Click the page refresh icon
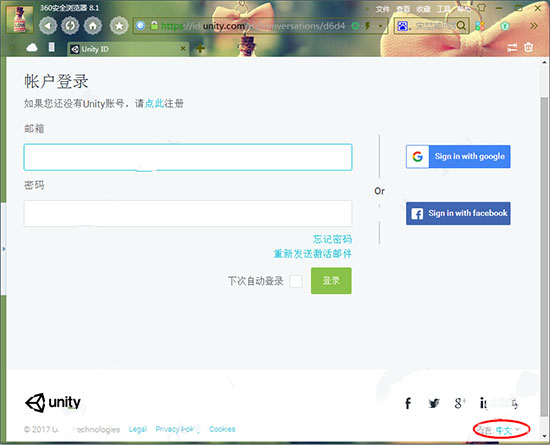 coord(70,26)
